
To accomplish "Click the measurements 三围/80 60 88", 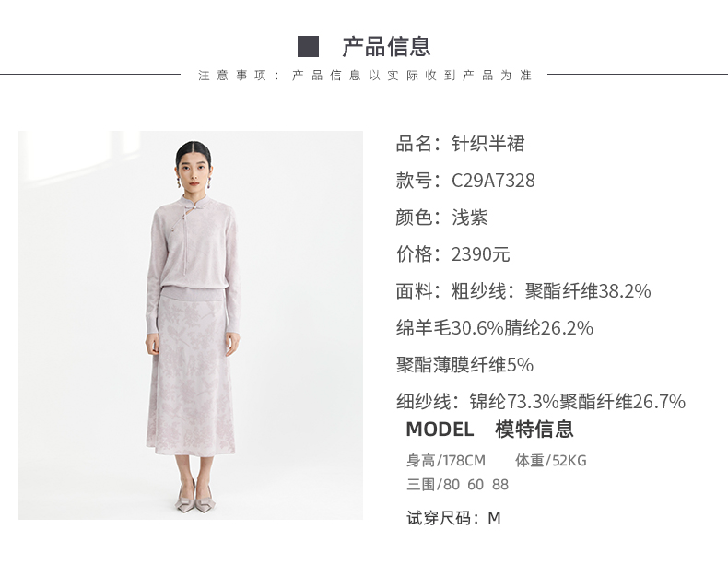I will (x=457, y=485).
